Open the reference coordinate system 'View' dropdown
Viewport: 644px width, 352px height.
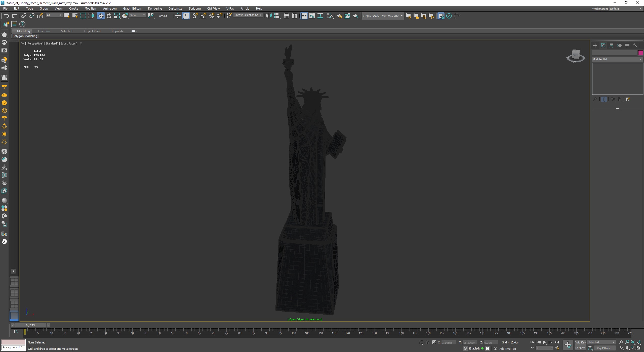click(137, 15)
